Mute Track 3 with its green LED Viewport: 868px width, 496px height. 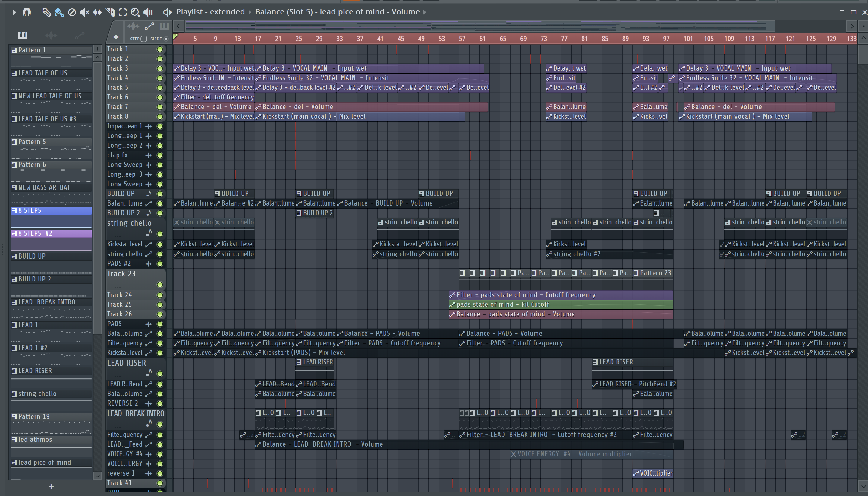pos(159,68)
